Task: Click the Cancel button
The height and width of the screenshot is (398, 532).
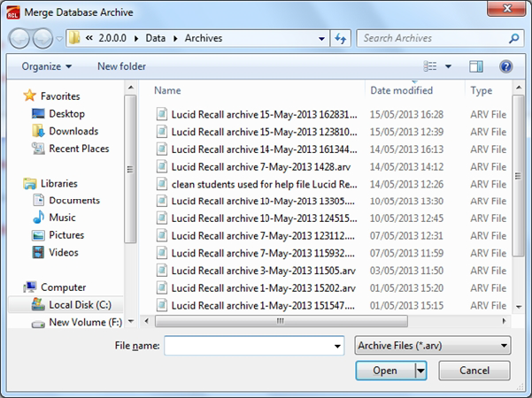Action: click(x=474, y=371)
